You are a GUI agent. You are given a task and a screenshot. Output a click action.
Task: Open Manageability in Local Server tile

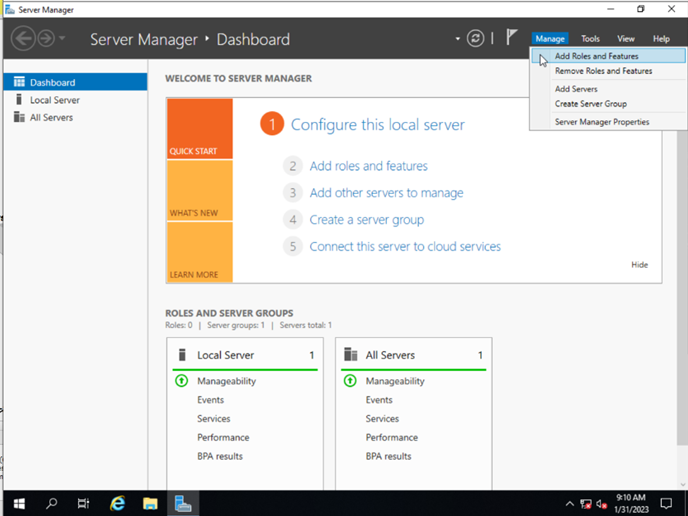pyautogui.click(x=226, y=381)
